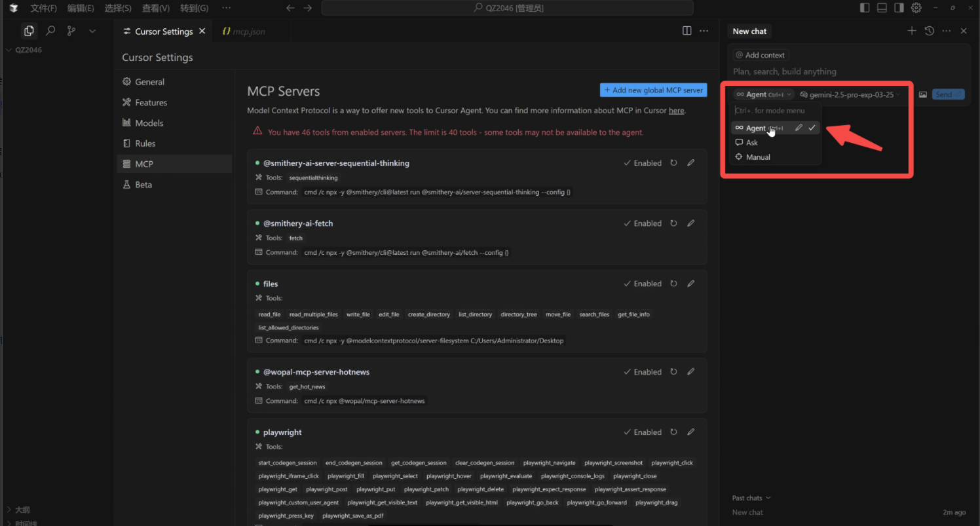The width and height of the screenshot is (980, 526).
Task: Select Ask from the mode menu
Action: [x=751, y=142]
